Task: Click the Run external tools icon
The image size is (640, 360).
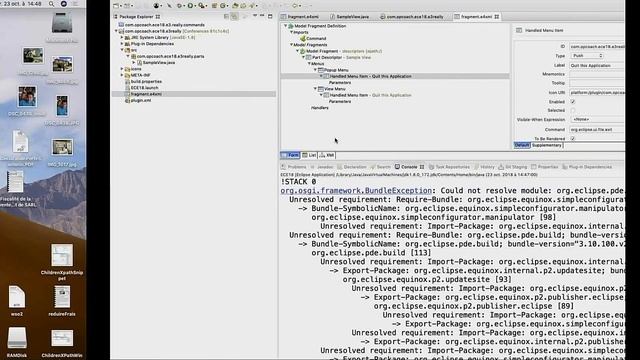Action: [201, 6]
